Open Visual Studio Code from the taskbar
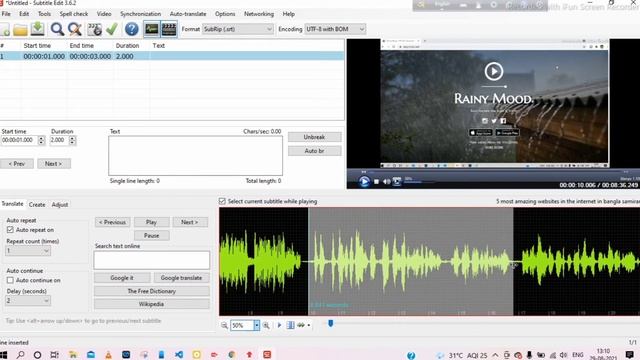The width and height of the screenshot is (640, 360). (179, 355)
